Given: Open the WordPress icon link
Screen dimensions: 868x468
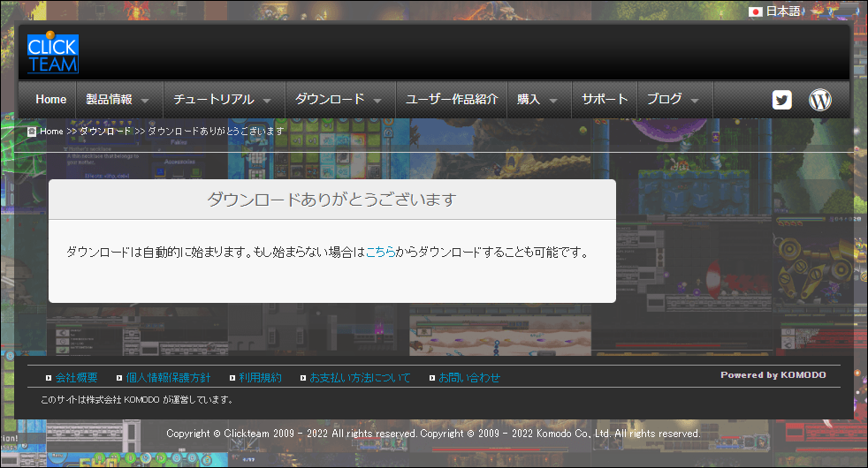Looking at the screenshot, I should 820,100.
